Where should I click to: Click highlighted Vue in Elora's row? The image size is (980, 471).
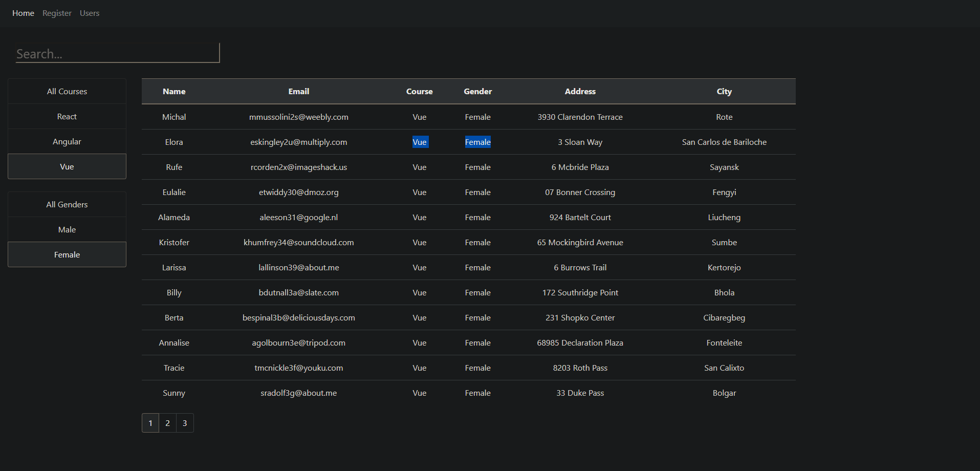point(420,142)
